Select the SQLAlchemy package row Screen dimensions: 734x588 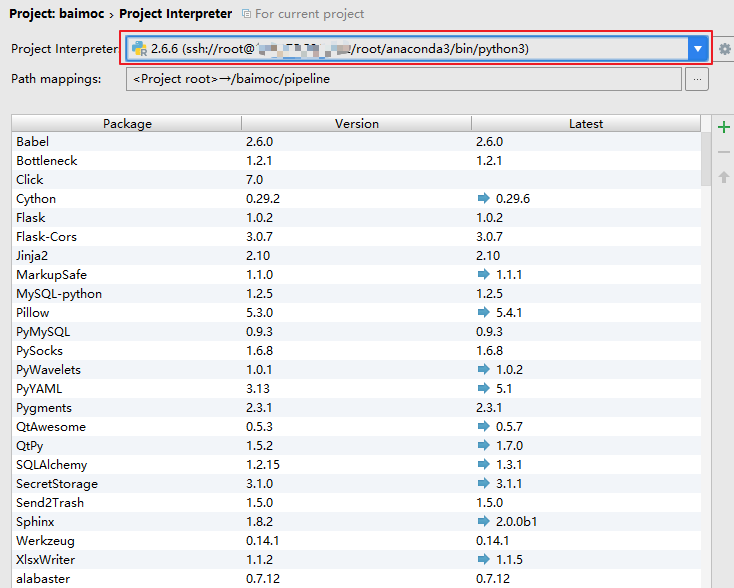(356, 464)
